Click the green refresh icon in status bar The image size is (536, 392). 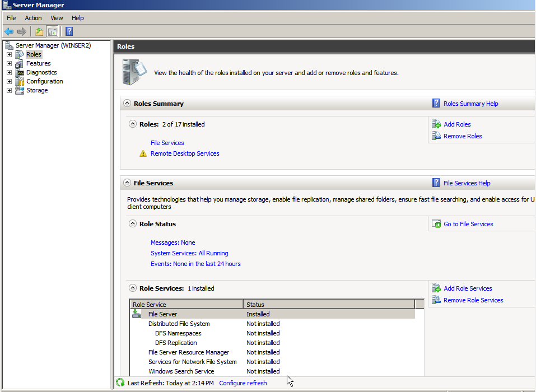point(120,383)
